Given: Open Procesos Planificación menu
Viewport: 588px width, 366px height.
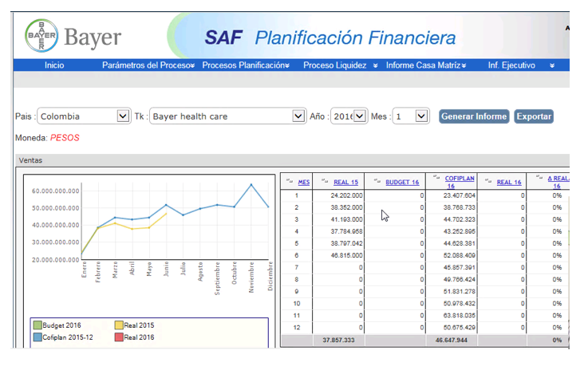Looking at the screenshot, I should pos(244,65).
